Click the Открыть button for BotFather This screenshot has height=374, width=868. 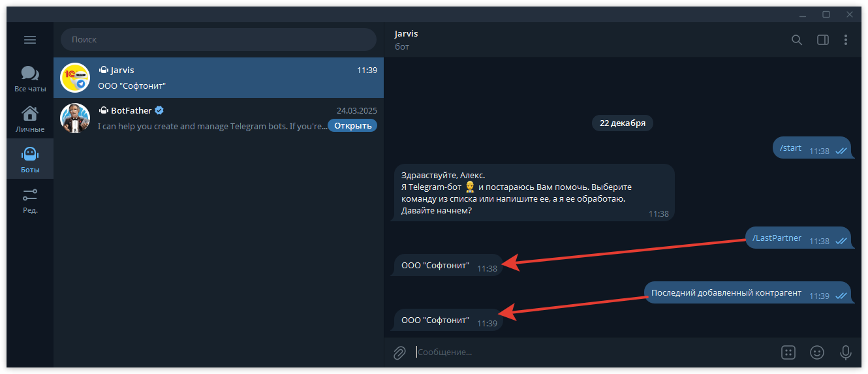coord(352,126)
